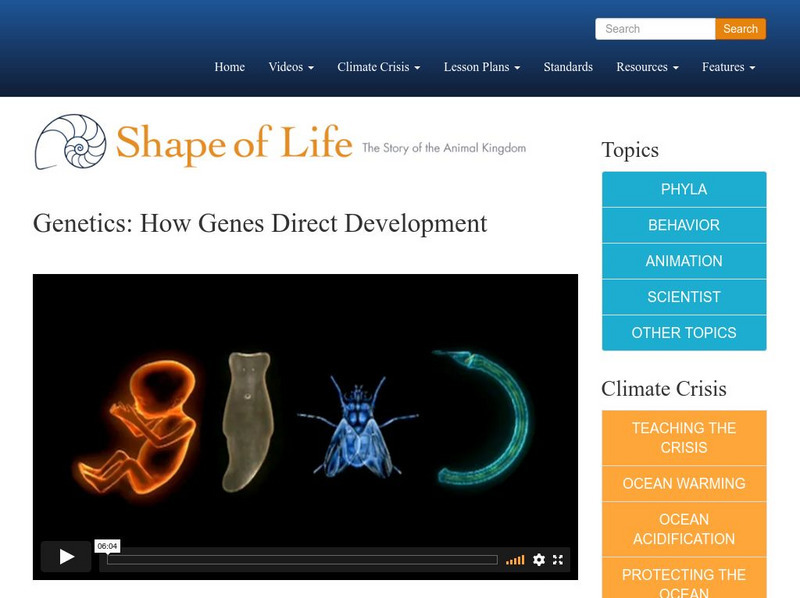Expand the Climate Crisis nav dropdown
Screen dimensions: 800x598
379,67
